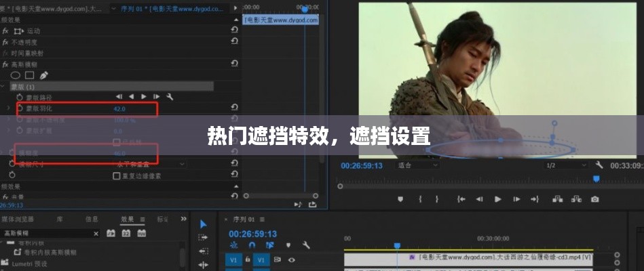Screen dimensions: 644x271
Task: Open program monitor wrench settings
Action: (599, 165)
